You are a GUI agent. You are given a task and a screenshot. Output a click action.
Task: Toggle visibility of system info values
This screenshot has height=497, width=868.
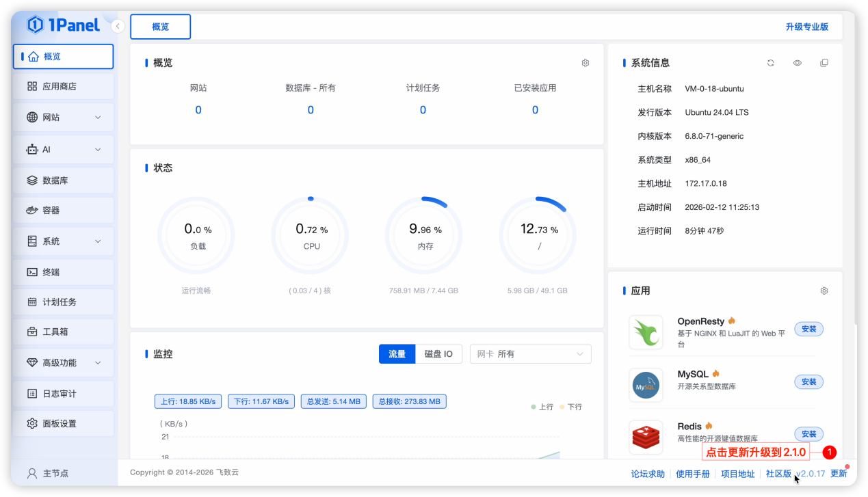(797, 62)
